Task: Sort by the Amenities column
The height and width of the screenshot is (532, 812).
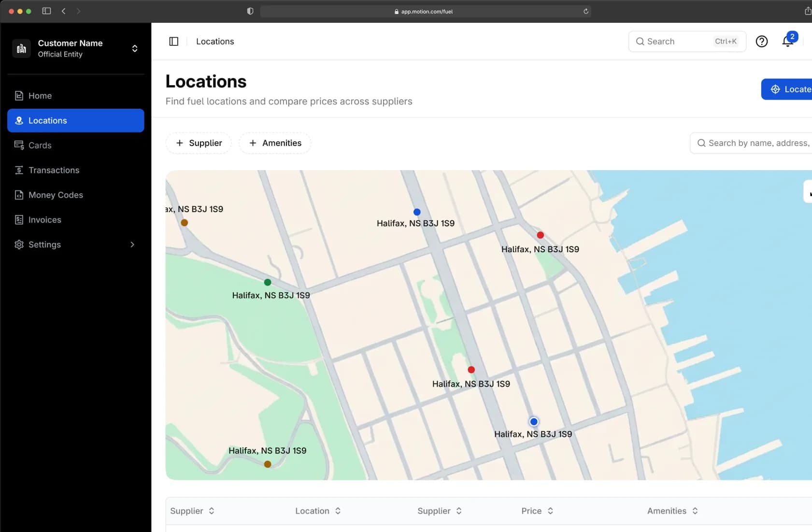Action: 672,511
